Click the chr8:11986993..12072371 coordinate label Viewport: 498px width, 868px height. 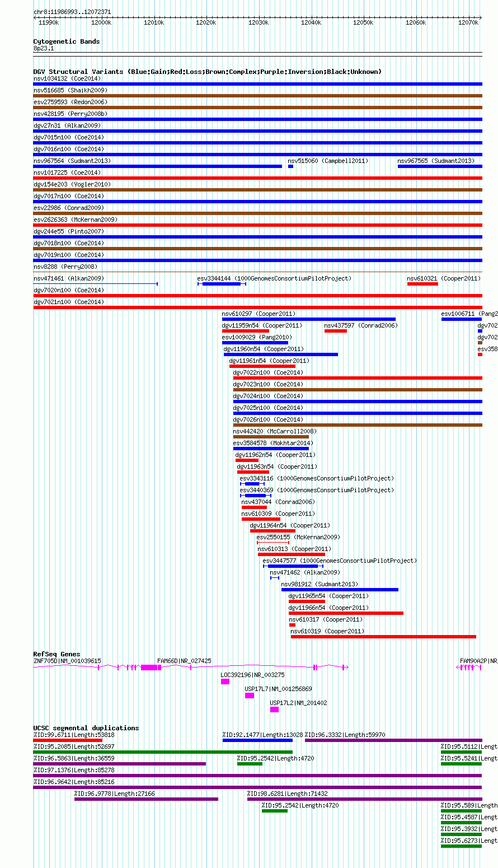point(72,12)
